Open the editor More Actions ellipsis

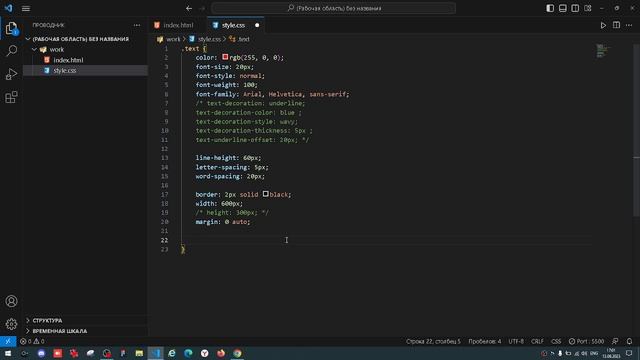629,25
